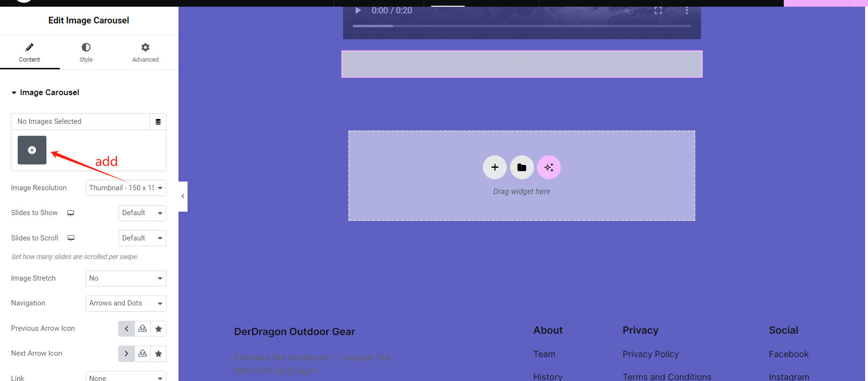Screen dimensions: 868x381
Task: Click the Team footer link
Action: pos(545,354)
